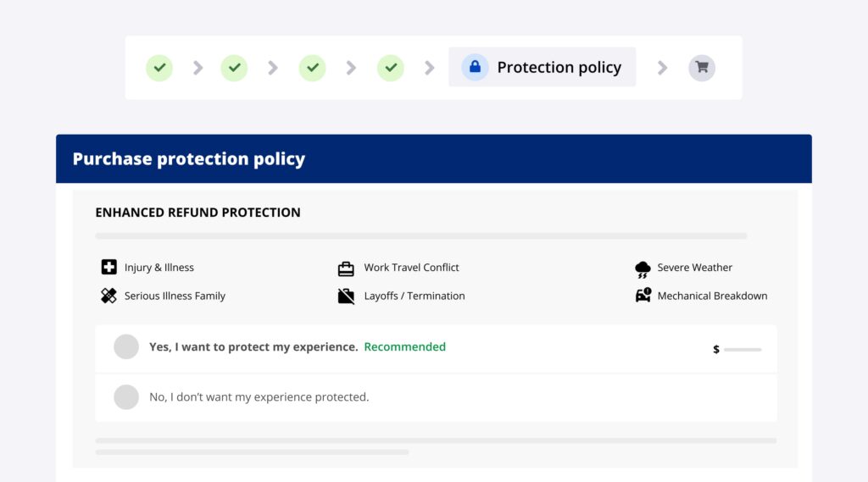Select 'No, I don't want my experience protected'

(126, 396)
